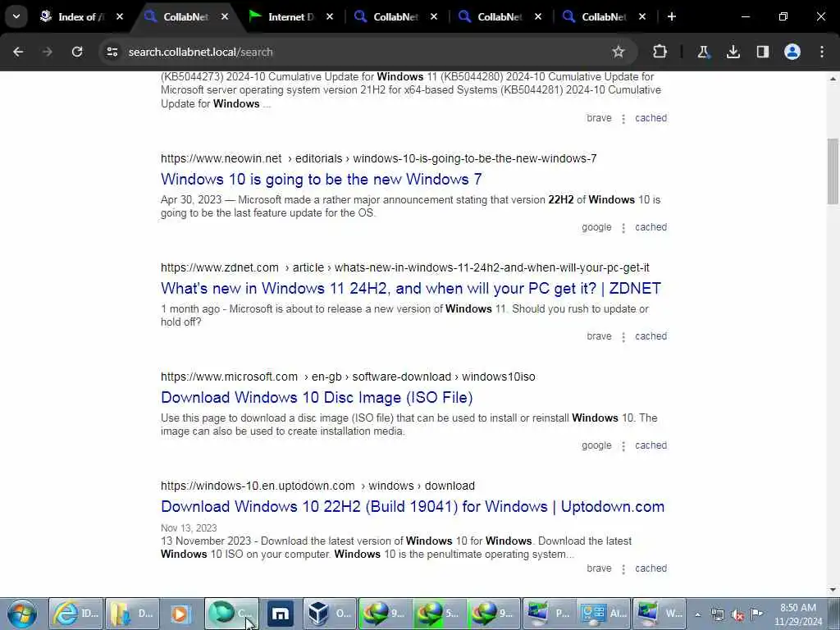
Task: Toggle the side panel icon
Action: pyautogui.click(x=762, y=52)
